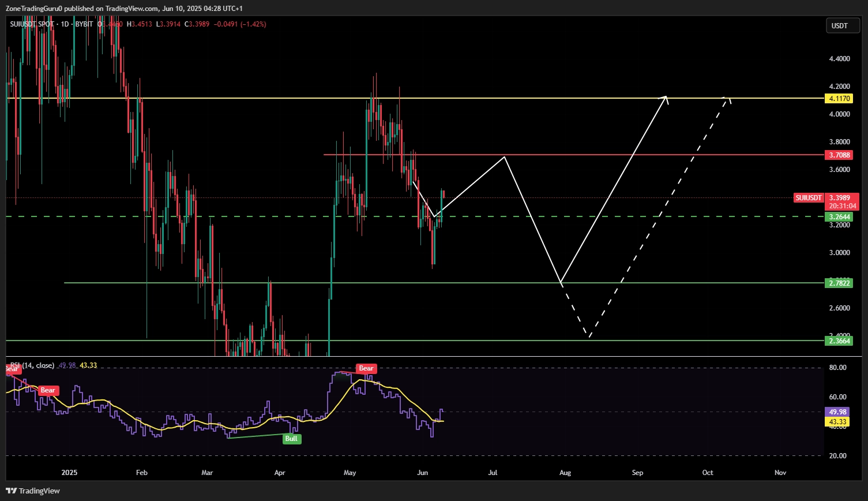868x501 pixels.
Task: Click the RSI (14, close) indicator title
Action: [32, 365]
